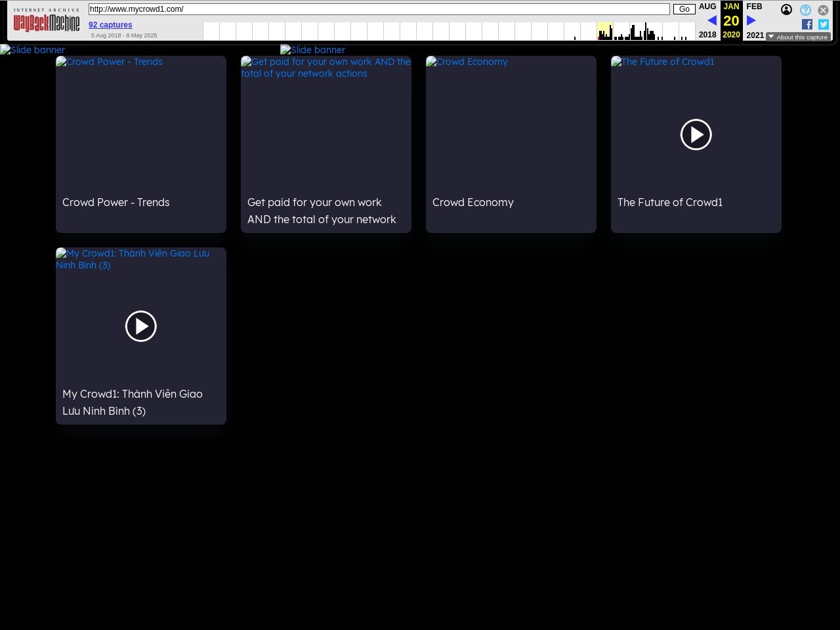Expand the About this capture dropdown

pos(798,37)
